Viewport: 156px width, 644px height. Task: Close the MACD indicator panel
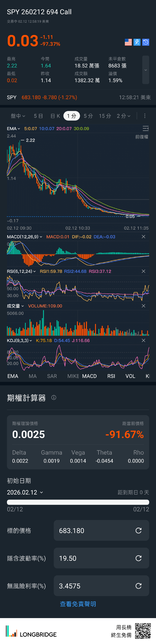[x=144, y=237]
